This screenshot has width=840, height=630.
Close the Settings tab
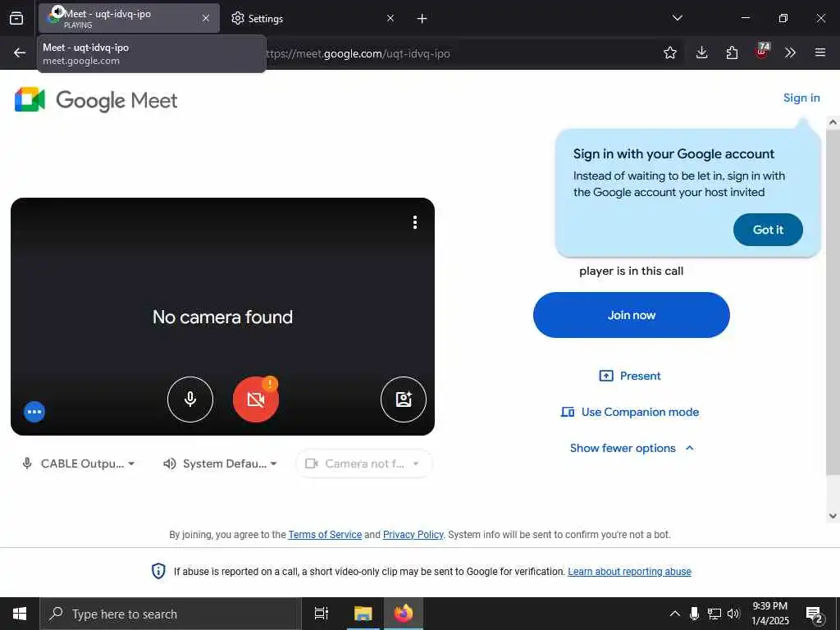[x=390, y=18]
